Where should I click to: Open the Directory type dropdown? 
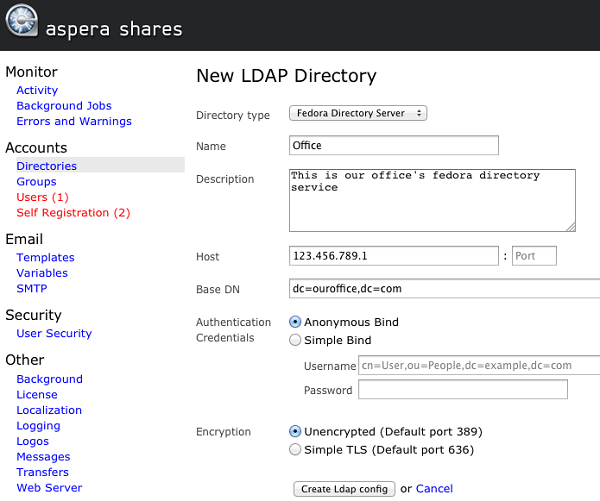tap(358, 113)
